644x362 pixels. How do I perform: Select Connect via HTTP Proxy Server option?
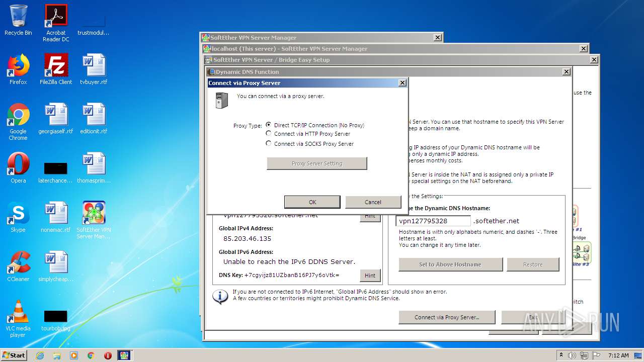tap(308, 134)
